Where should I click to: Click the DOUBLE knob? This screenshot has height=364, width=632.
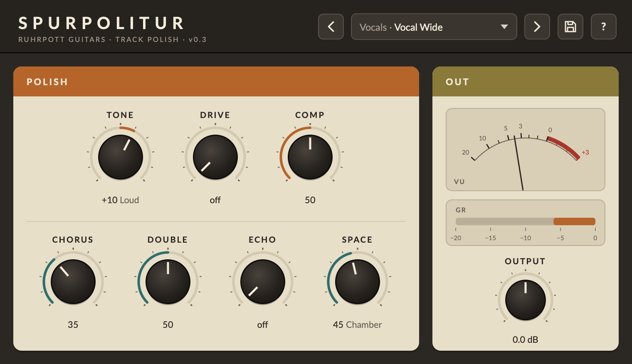[x=168, y=282]
